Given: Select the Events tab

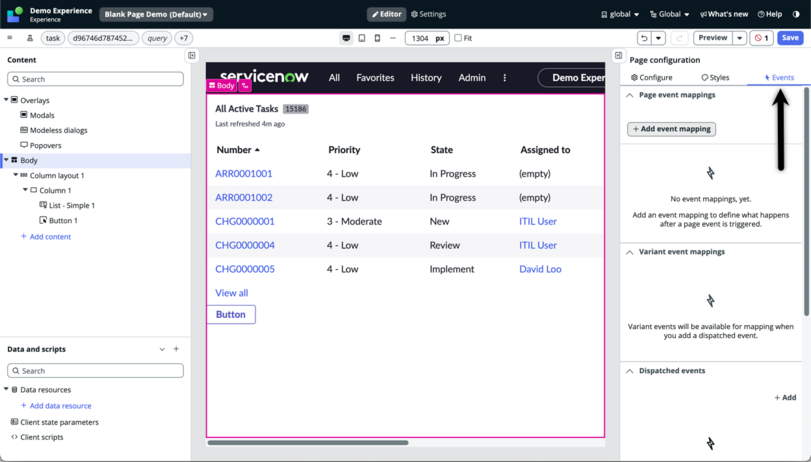Looking at the screenshot, I should coord(779,78).
